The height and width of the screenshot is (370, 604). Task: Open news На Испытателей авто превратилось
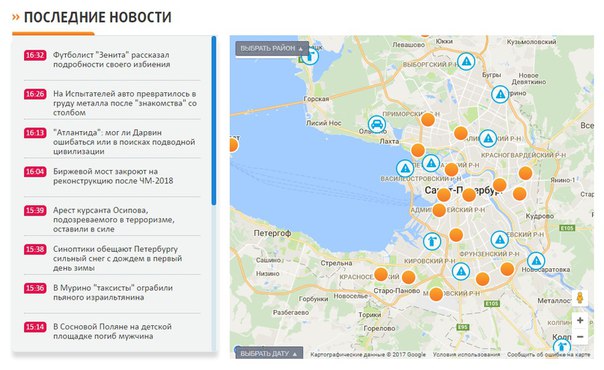click(x=125, y=103)
